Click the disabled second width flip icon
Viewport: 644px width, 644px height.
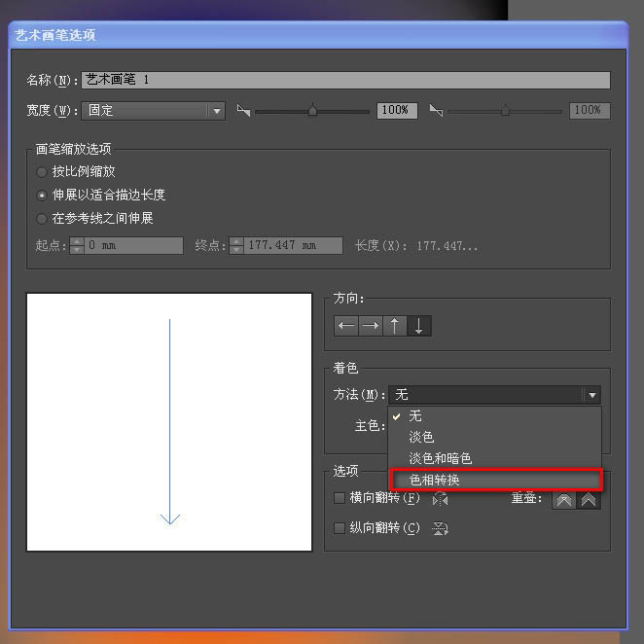point(436,110)
